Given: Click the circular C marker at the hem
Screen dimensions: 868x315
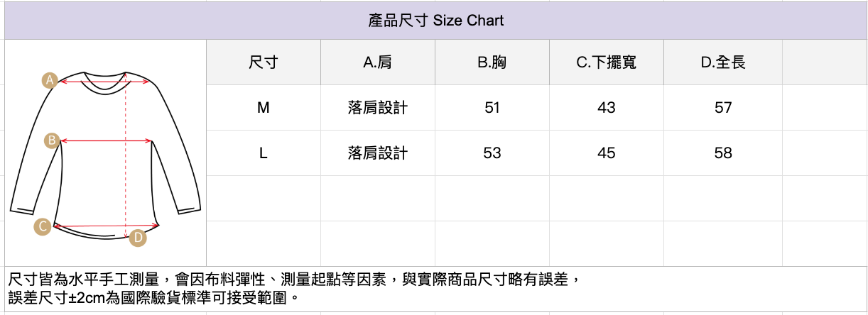Looking at the screenshot, I should (43, 226).
